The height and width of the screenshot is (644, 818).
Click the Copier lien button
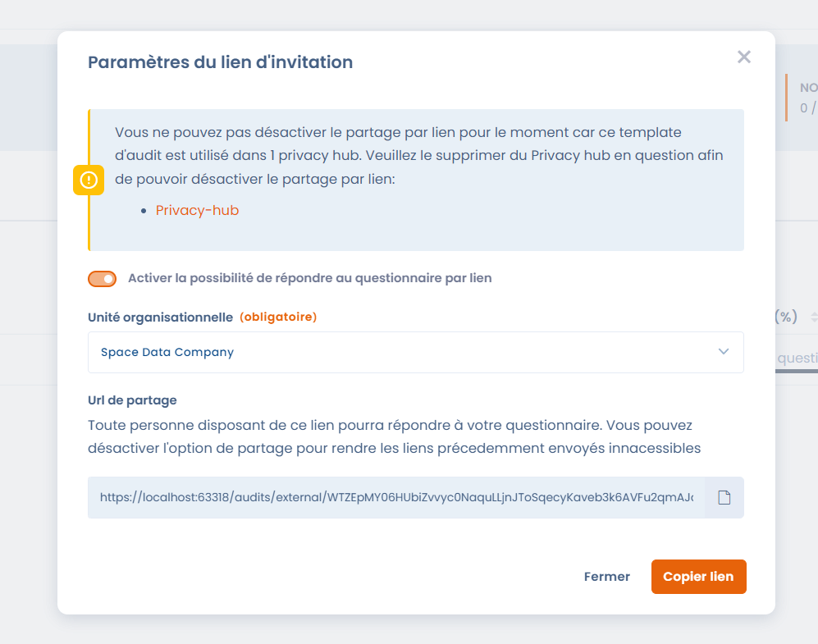[698, 577]
